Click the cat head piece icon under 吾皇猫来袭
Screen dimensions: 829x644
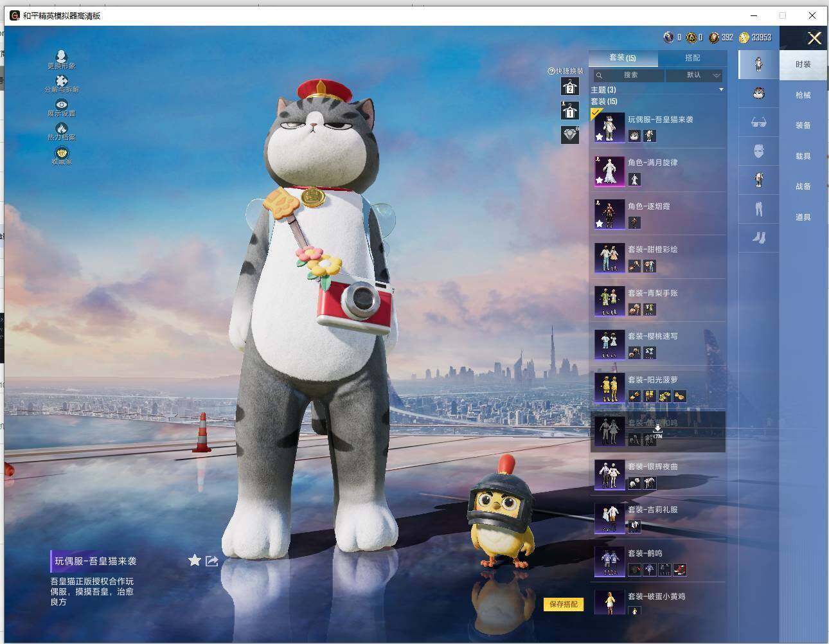coord(634,136)
